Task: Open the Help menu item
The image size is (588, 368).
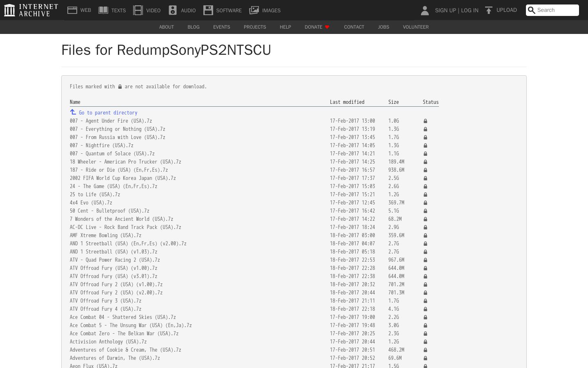Action: click(x=285, y=27)
